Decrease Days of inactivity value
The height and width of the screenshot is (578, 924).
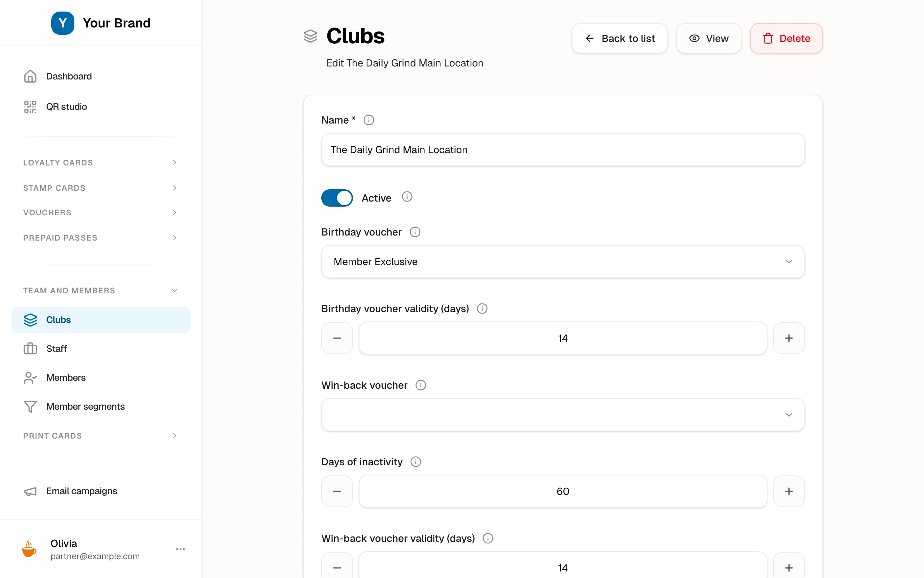click(337, 491)
